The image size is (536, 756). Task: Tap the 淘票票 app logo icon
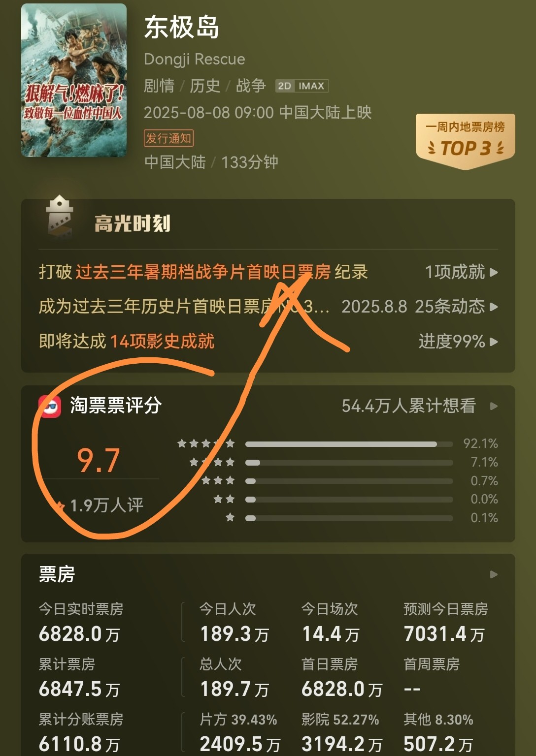pos(50,407)
